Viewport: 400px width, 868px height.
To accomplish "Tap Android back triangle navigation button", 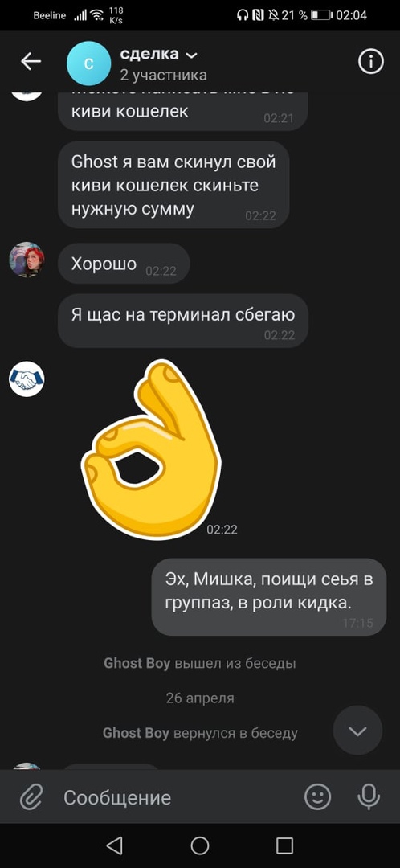I will (114, 845).
